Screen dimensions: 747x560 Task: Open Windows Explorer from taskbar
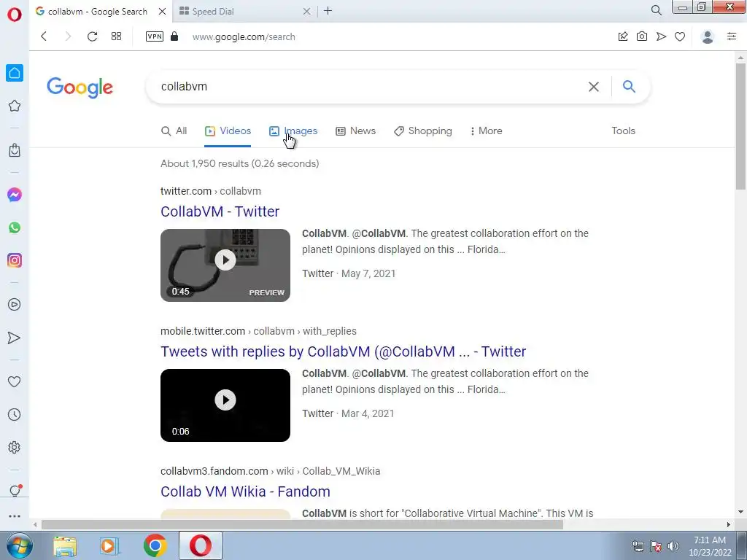coord(65,545)
